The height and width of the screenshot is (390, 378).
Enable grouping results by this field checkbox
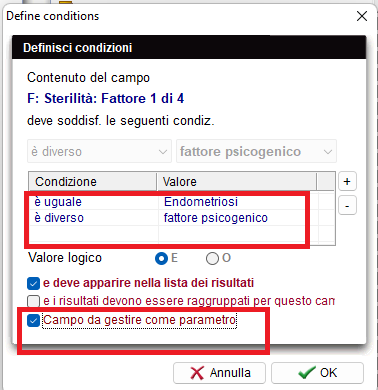(33, 301)
